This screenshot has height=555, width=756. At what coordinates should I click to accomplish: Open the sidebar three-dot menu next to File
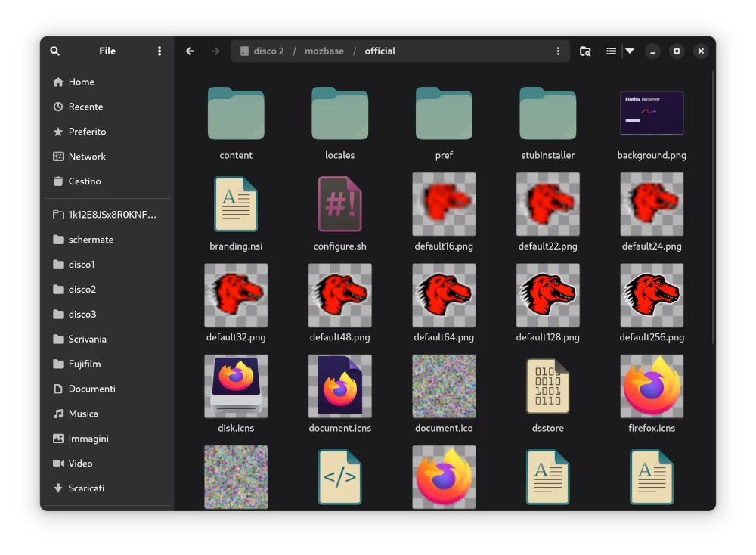(160, 51)
